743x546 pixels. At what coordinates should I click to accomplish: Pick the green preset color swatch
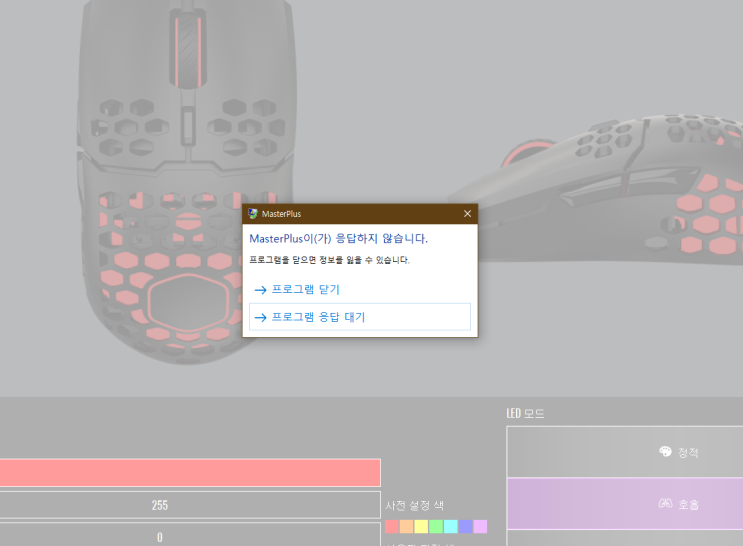(435, 527)
